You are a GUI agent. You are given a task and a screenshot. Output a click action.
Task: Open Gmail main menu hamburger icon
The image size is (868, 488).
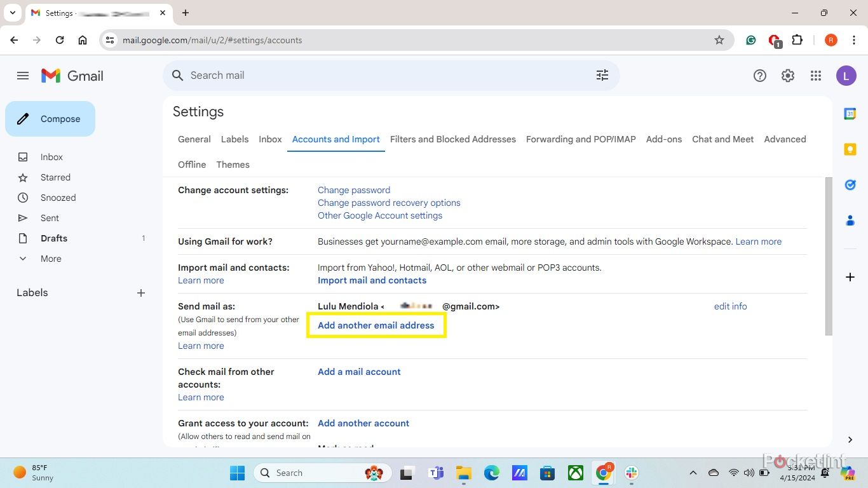tap(23, 76)
